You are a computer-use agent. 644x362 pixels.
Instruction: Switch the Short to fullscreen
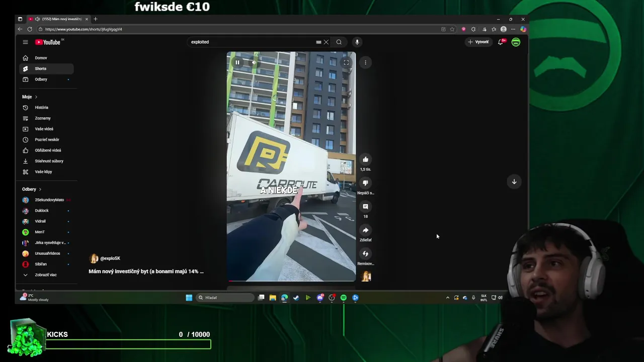tap(346, 62)
